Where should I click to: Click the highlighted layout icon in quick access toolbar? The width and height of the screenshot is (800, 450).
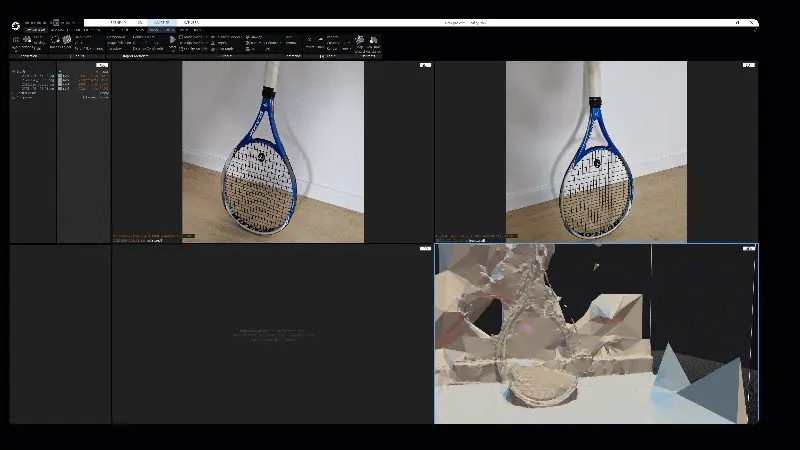56,21
